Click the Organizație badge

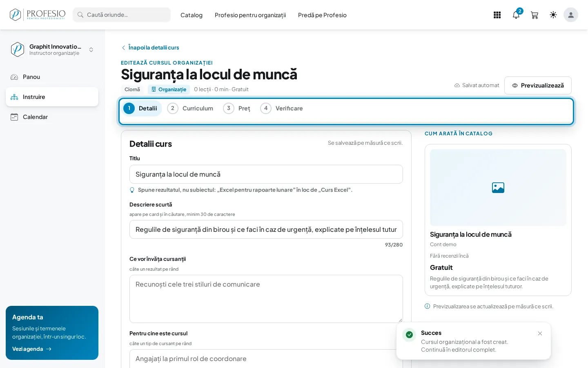(169, 90)
